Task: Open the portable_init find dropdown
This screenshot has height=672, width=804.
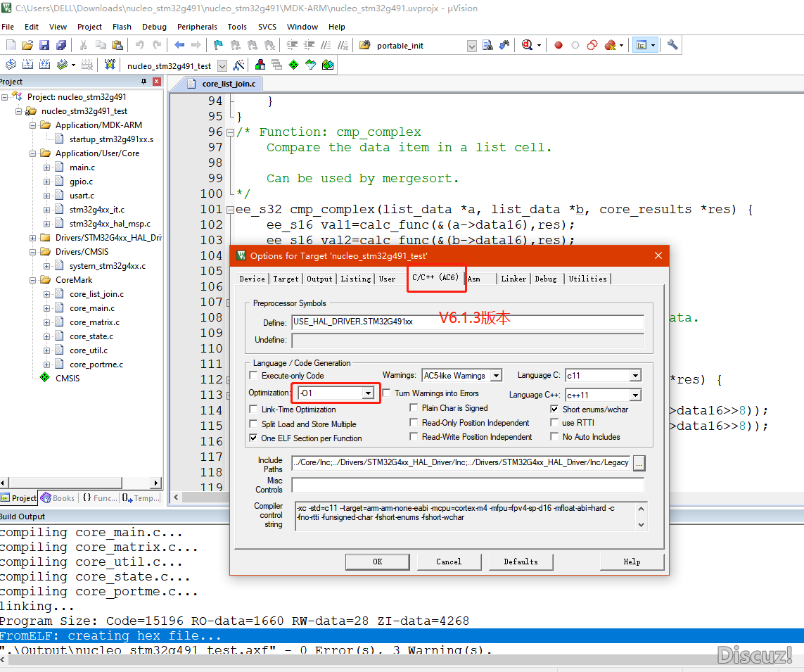Action: tap(472, 46)
